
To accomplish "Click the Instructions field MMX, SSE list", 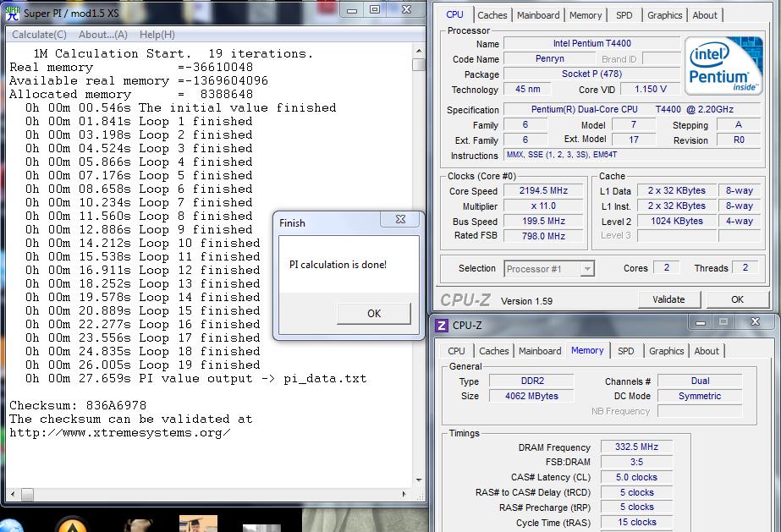I will click(632, 155).
